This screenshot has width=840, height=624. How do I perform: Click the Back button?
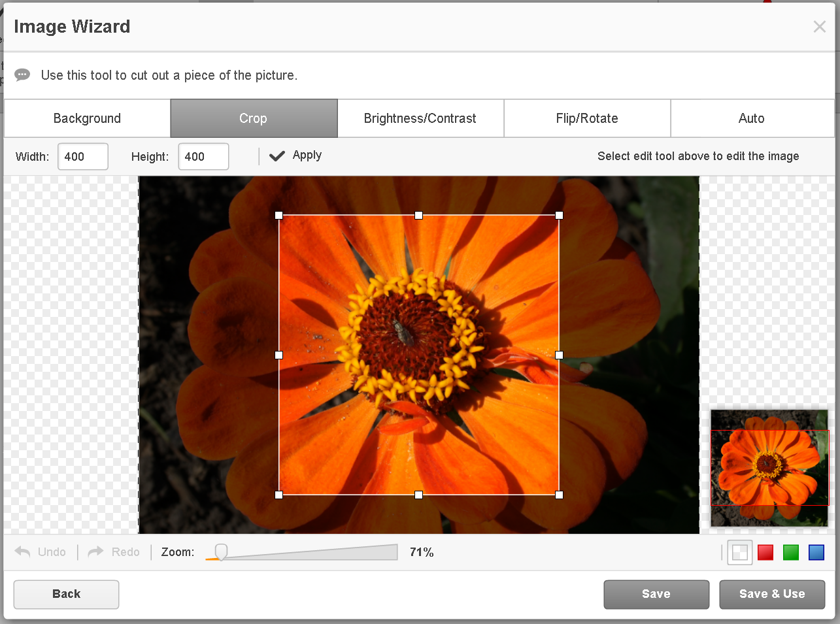pyautogui.click(x=65, y=594)
